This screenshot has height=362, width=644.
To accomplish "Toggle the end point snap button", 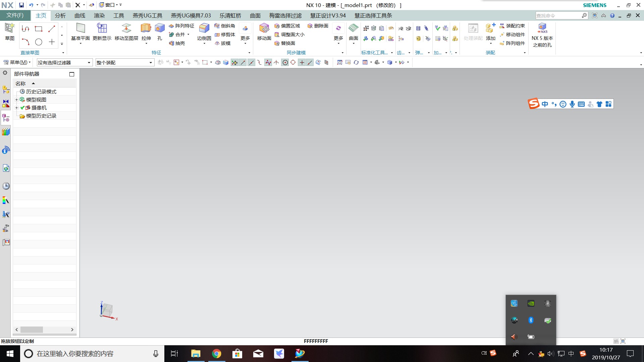I will 243,62.
